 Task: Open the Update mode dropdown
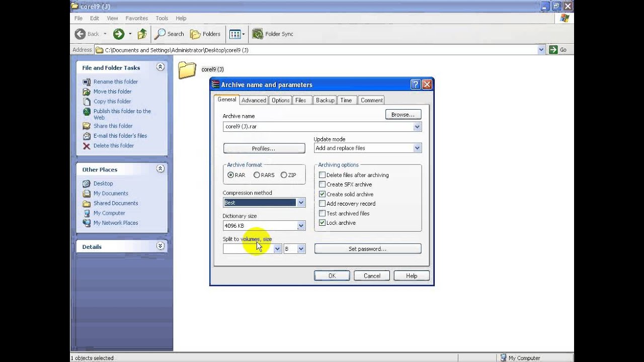click(417, 148)
